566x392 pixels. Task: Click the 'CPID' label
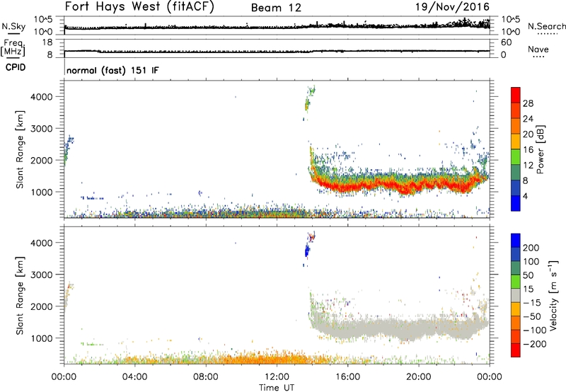pyautogui.click(x=16, y=67)
